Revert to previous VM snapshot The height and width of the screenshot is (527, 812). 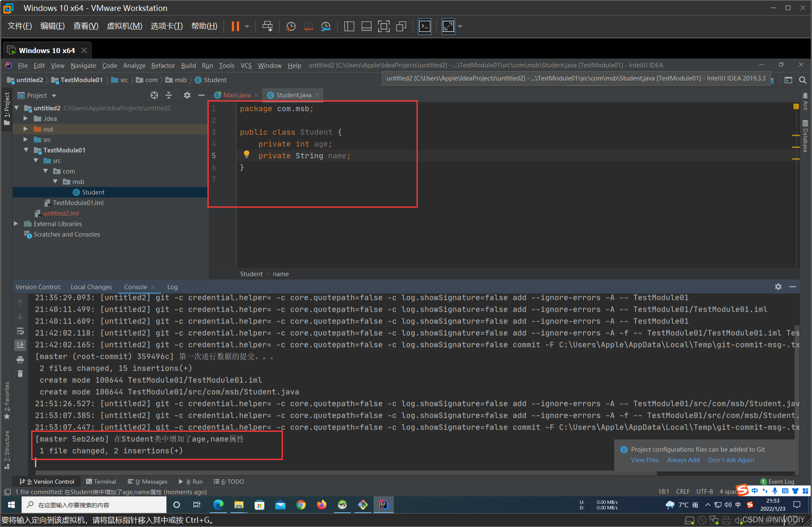point(308,26)
